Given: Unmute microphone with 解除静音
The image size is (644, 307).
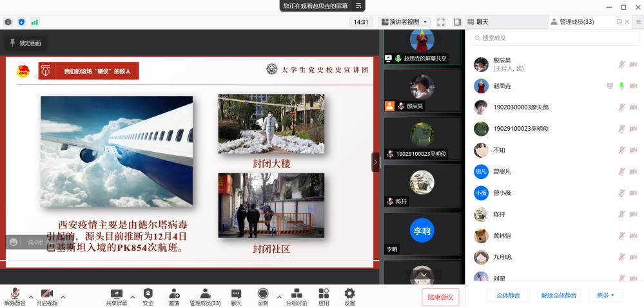Looking at the screenshot, I should 15,294.
